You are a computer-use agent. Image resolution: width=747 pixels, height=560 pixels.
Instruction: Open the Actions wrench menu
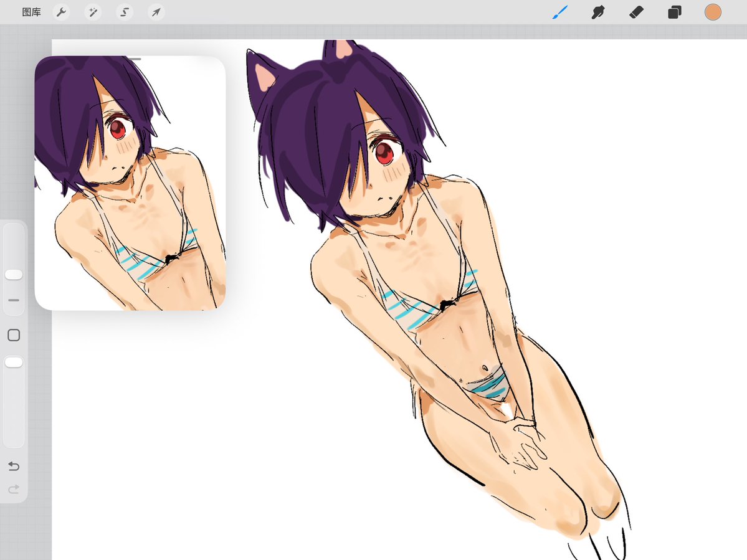(x=62, y=12)
